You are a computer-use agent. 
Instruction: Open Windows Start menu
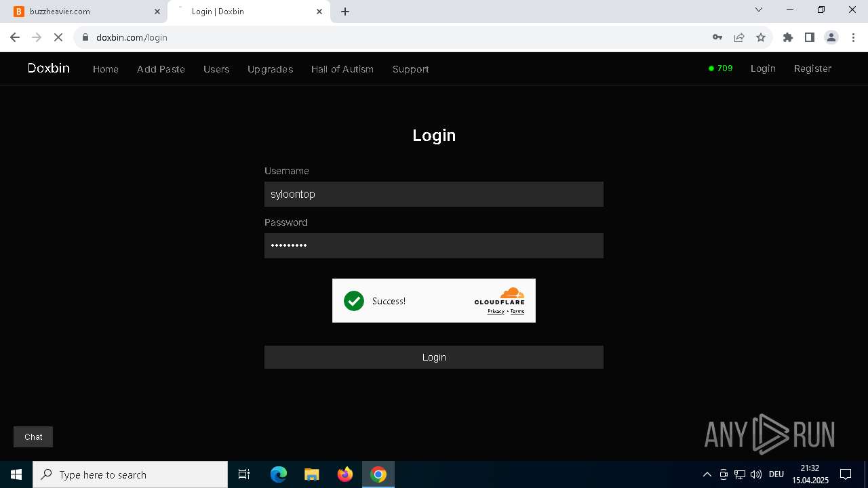[16, 474]
